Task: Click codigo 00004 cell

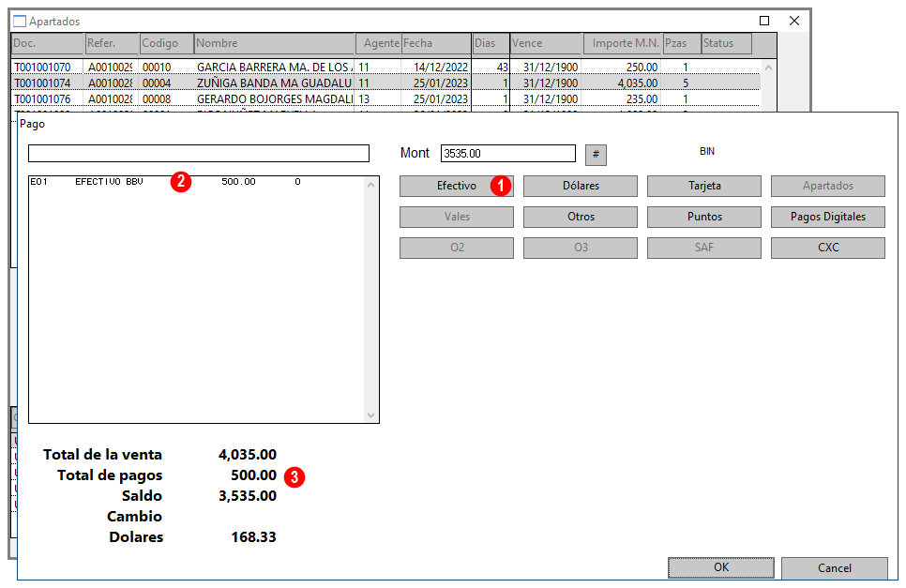Action: [x=157, y=83]
